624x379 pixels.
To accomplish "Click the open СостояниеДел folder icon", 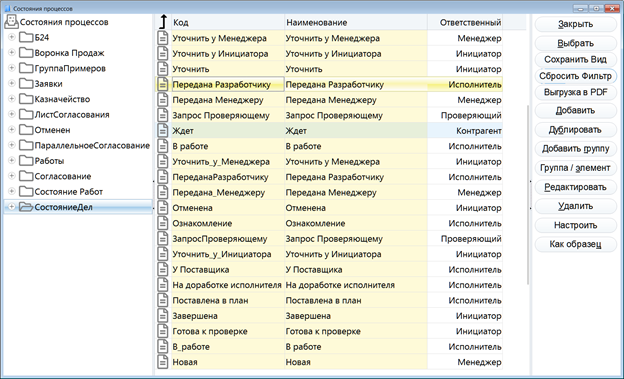I will click(x=26, y=207).
